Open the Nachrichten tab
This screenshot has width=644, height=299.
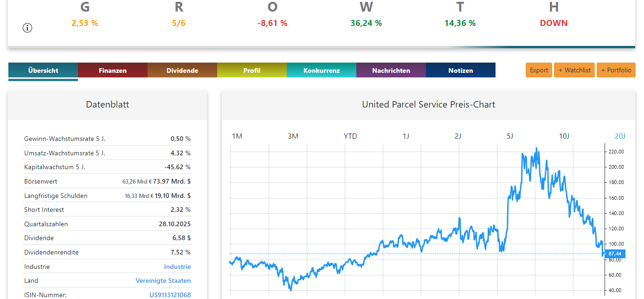[x=391, y=70]
